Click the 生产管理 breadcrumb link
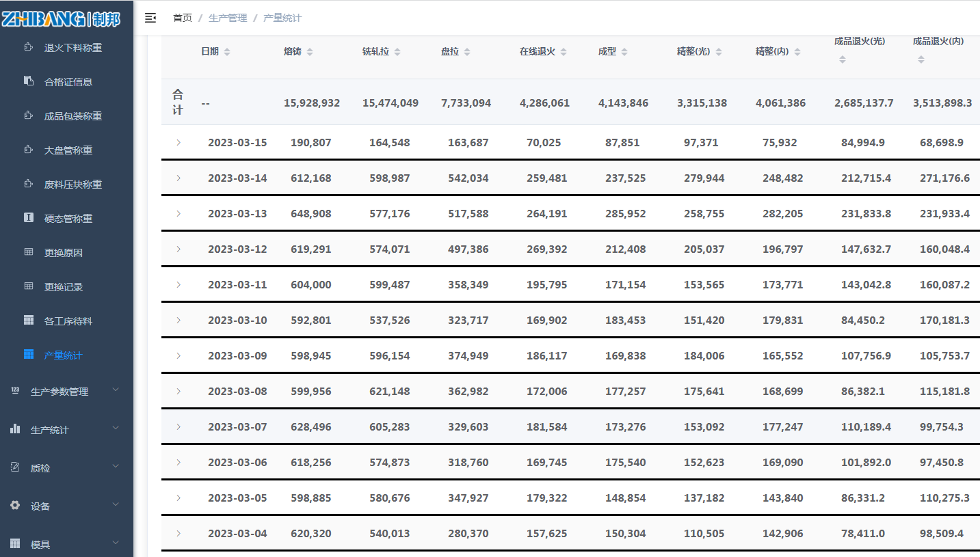 228,18
